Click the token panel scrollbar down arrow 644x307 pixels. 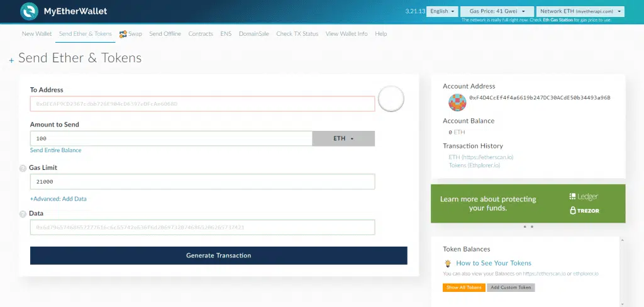pos(623,304)
